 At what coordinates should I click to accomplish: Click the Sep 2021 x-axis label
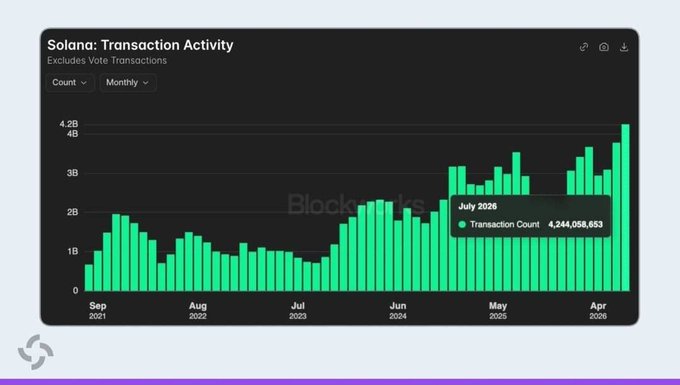click(98, 310)
